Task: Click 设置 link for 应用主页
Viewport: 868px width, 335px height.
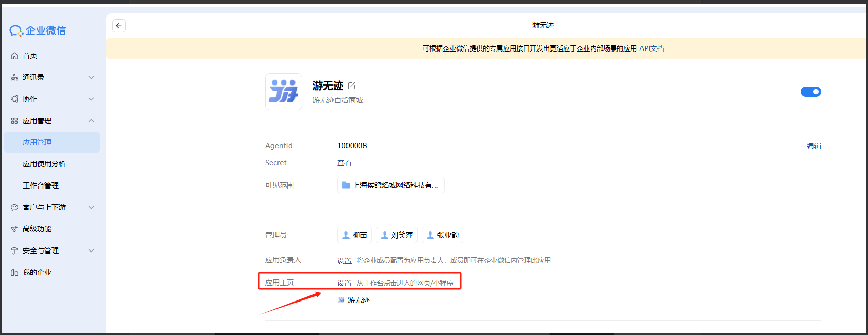Action: click(x=344, y=283)
